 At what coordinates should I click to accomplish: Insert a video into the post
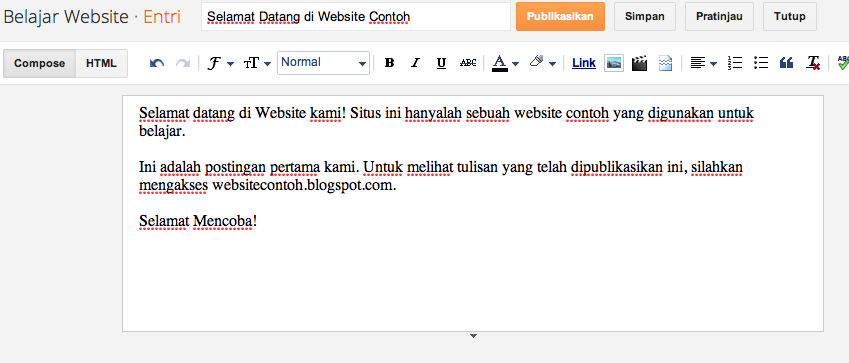pos(639,63)
